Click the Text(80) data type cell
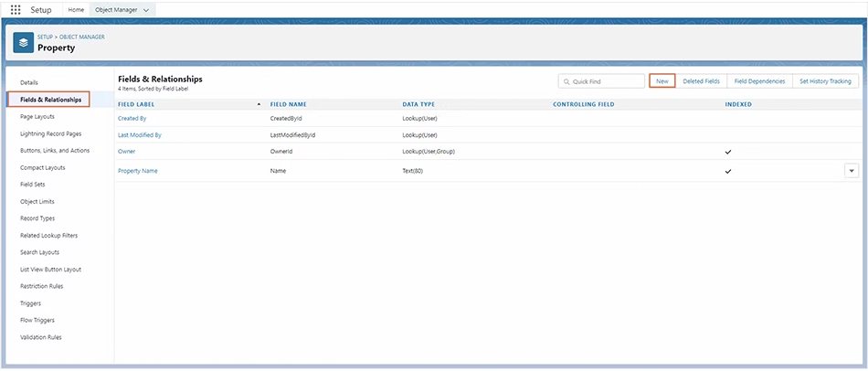Image resolution: width=868 pixels, height=371 pixels. [413, 171]
